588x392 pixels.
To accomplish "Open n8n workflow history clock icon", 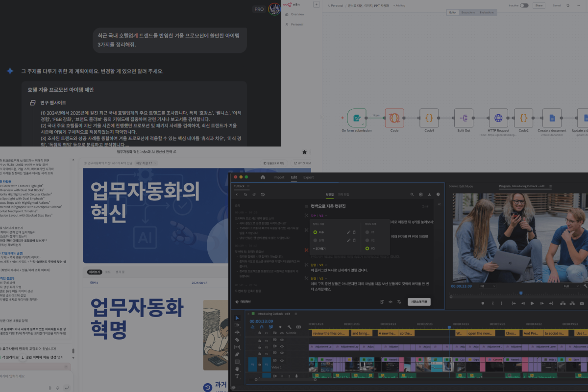I will [x=568, y=5].
